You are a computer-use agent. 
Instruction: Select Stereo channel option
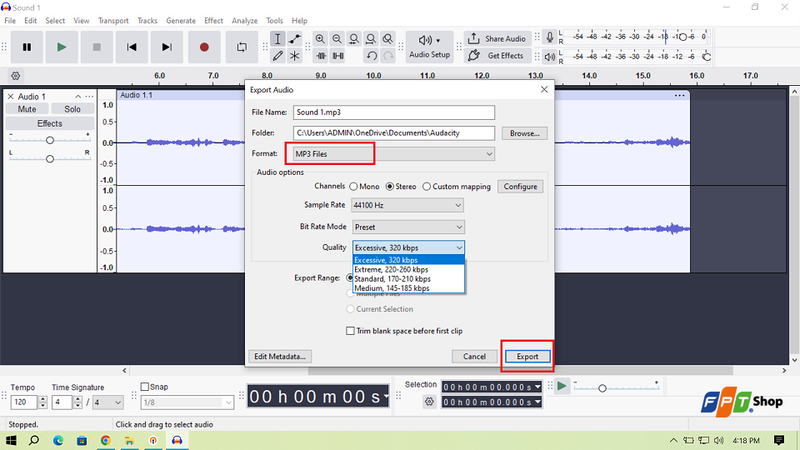coord(401,187)
